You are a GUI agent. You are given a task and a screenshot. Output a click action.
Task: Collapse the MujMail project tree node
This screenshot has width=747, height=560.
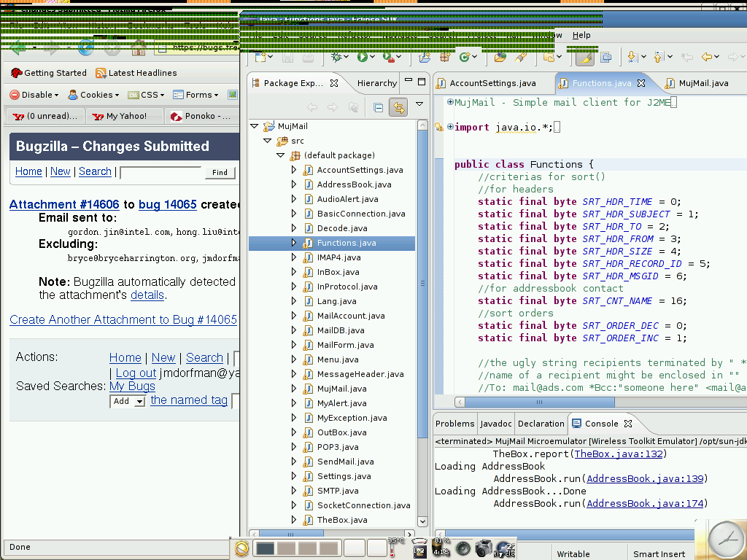(x=254, y=126)
